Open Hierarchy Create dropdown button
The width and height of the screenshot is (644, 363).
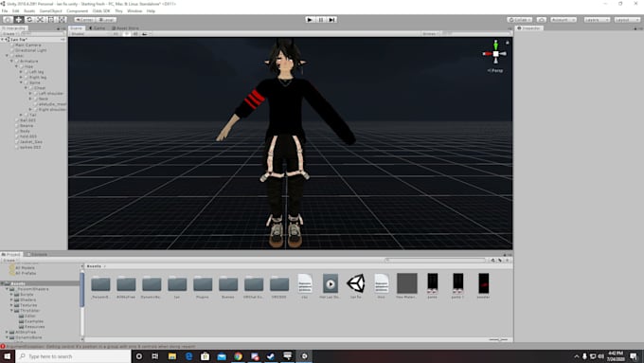9,34
